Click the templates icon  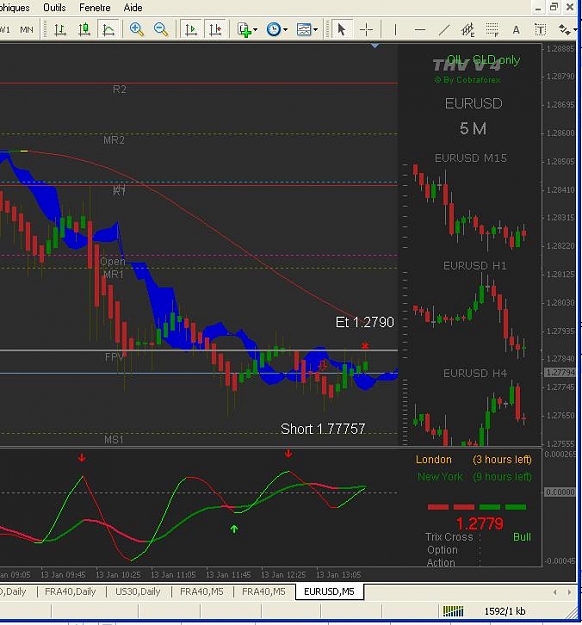tap(304, 30)
